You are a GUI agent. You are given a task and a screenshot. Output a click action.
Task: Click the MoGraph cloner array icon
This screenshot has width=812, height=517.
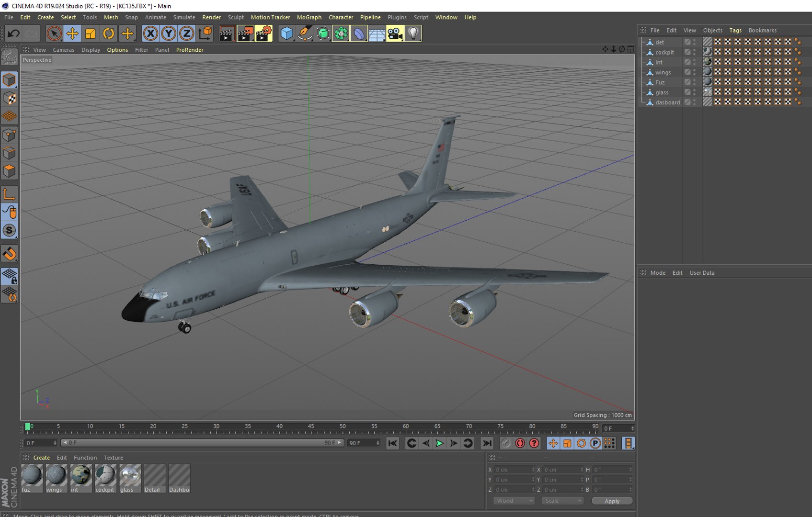(x=341, y=34)
